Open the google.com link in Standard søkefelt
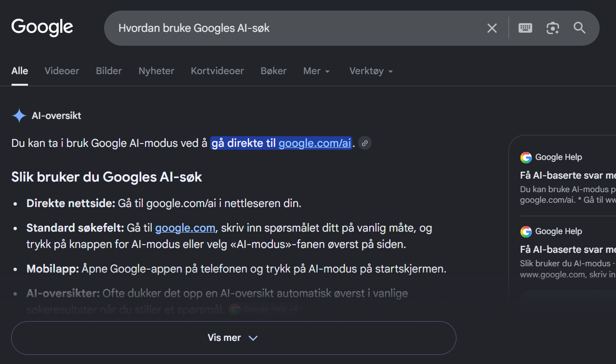The height and width of the screenshot is (364, 616). coord(185,227)
